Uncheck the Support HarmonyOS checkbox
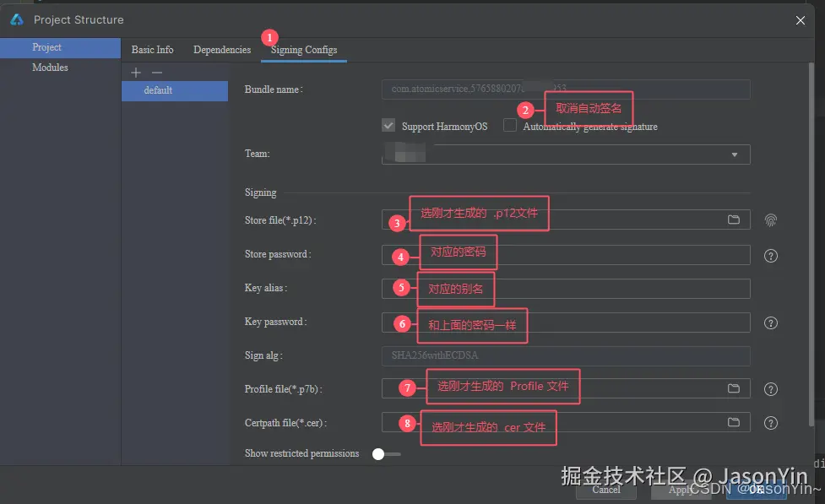 tap(388, 125)
